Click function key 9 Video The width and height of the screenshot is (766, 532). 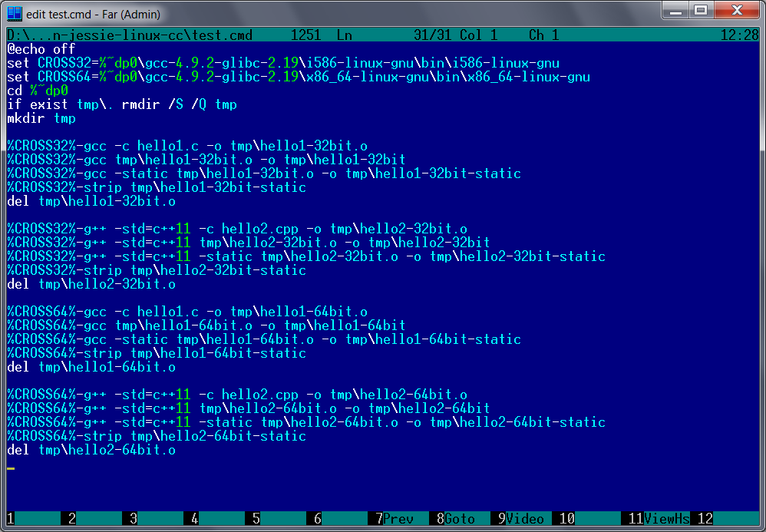pos(520,518)
